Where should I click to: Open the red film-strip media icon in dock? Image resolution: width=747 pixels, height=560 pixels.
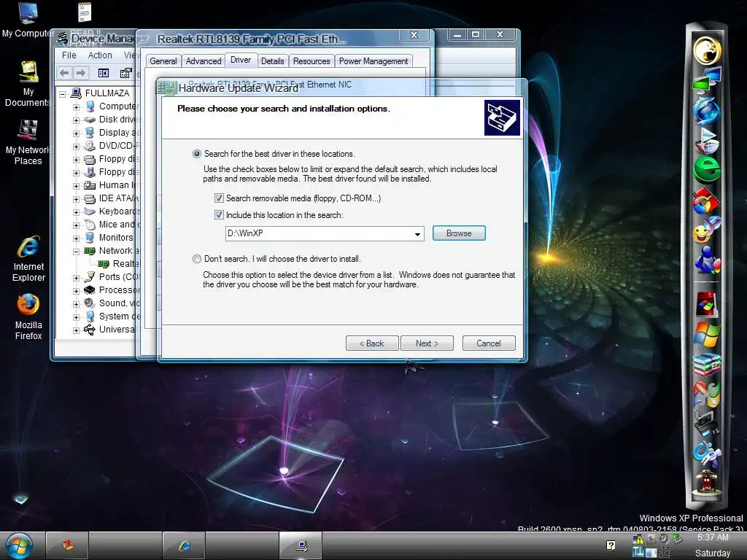(706, 201)
